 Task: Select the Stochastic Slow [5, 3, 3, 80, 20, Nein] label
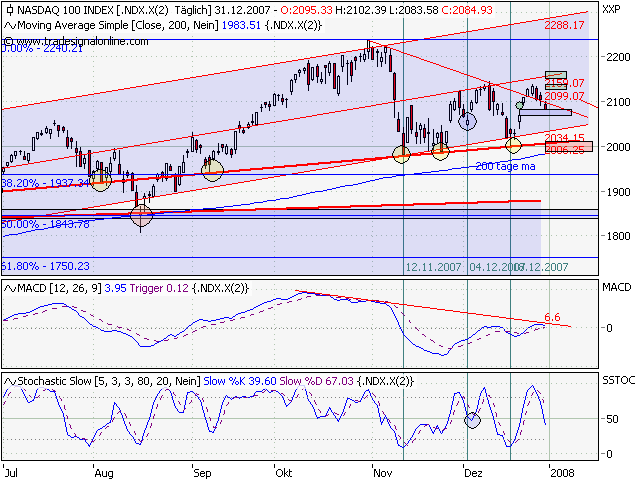[x=109, y=381]
